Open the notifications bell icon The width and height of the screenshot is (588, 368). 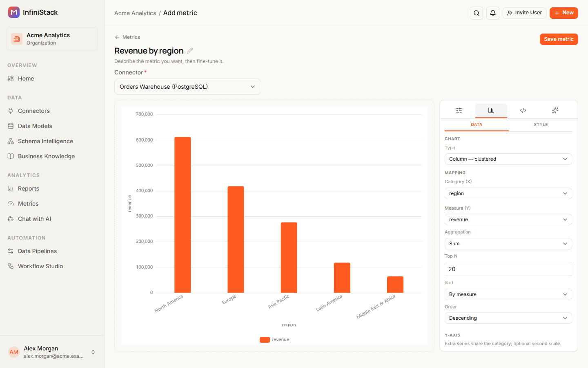(493, 13)
